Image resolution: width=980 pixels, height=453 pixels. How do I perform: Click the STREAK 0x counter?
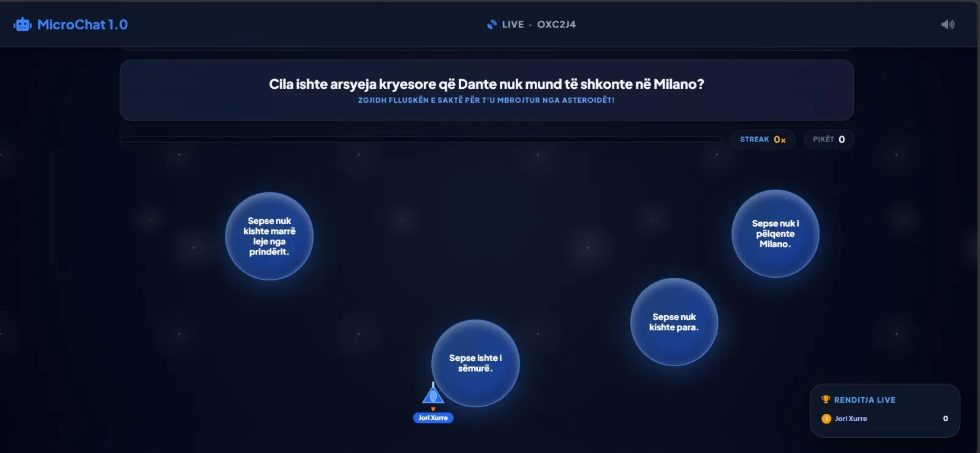[x=763, y=140]
